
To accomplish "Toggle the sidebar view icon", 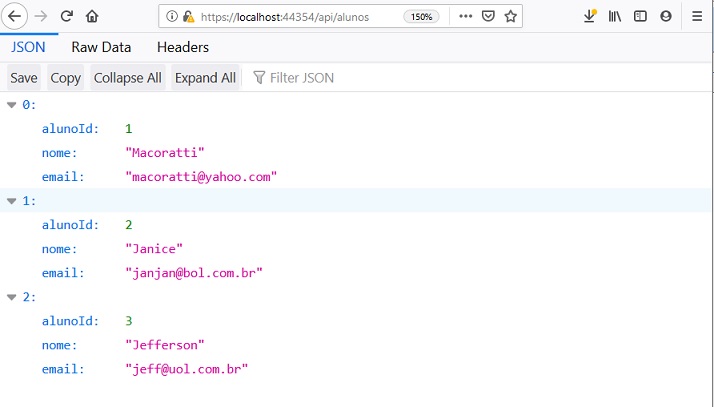I will 640,16.
